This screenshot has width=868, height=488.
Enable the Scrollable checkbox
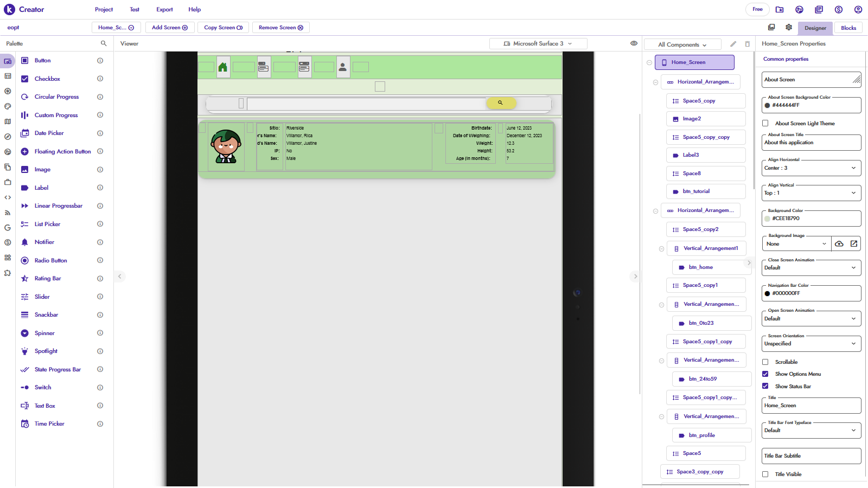pos(765,362)
